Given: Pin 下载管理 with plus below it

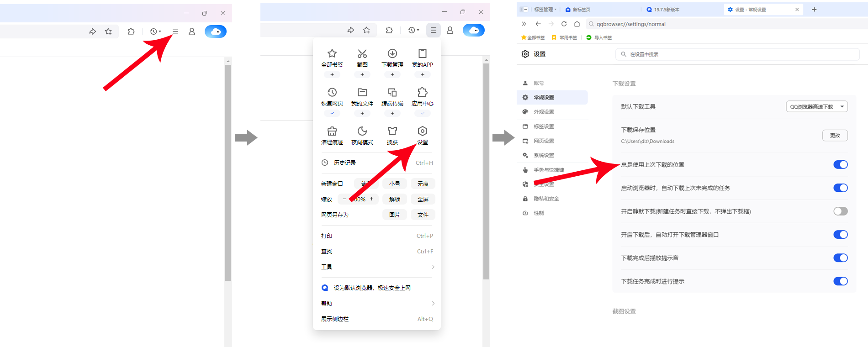Looking at the screenshot, I should 392,74.
